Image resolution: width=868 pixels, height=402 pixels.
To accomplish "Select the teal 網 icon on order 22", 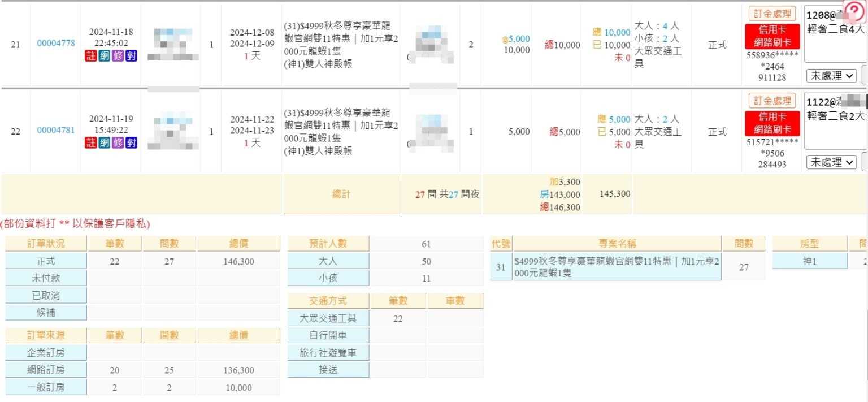I will 104,143.
